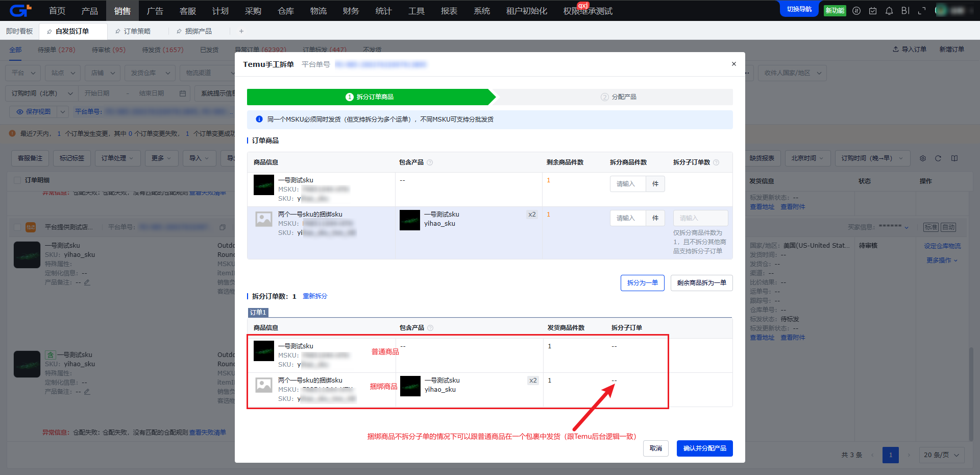Image resolution: width=980 pixels, height=475 pixels.
Task: Click the 切换导航 button
Action: click(x=799, y=9)
